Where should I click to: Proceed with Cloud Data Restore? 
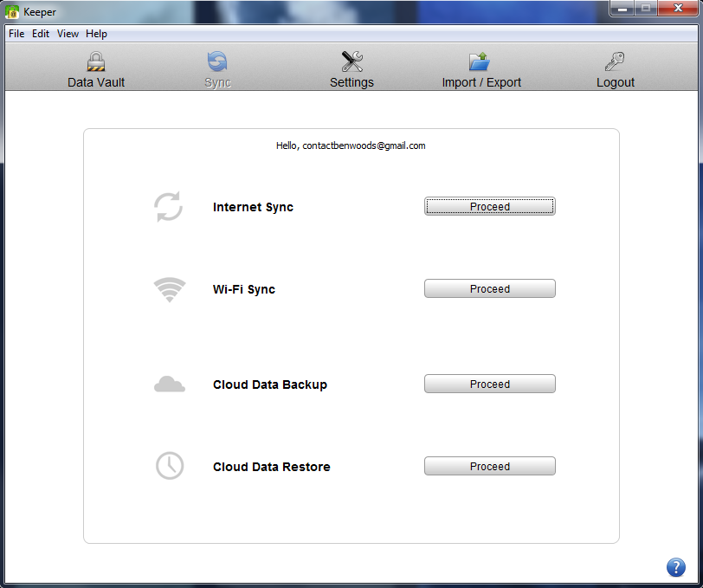pyautogui.click(x=490, y=466)
